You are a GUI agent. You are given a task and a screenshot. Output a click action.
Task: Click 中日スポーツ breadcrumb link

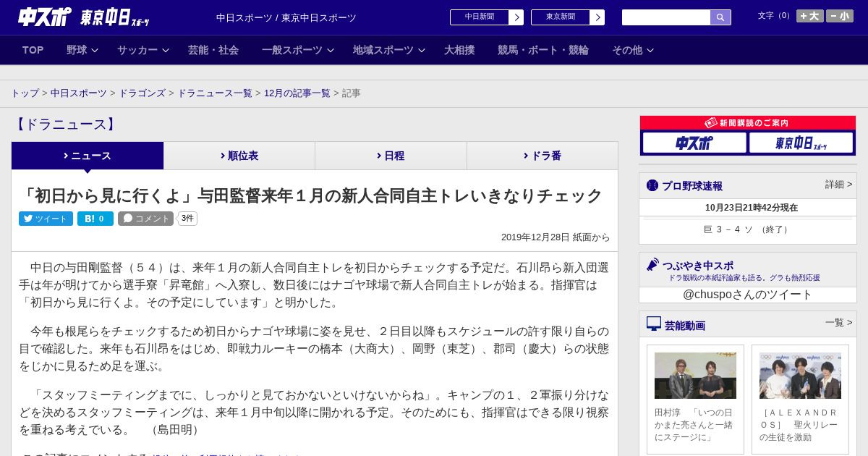pos(79,93)
